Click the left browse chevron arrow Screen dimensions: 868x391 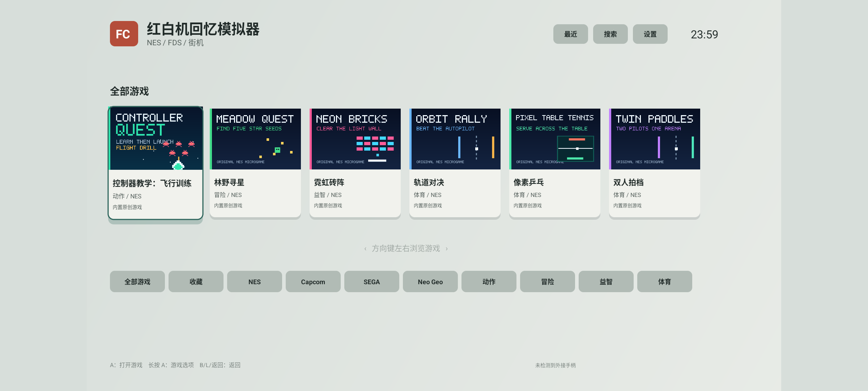pos(365,249)
